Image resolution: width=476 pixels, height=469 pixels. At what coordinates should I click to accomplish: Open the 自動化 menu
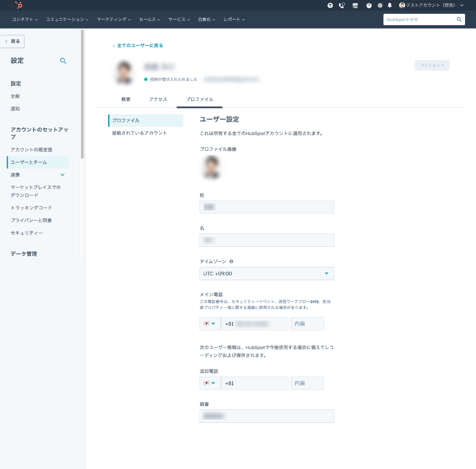point(207,20)
